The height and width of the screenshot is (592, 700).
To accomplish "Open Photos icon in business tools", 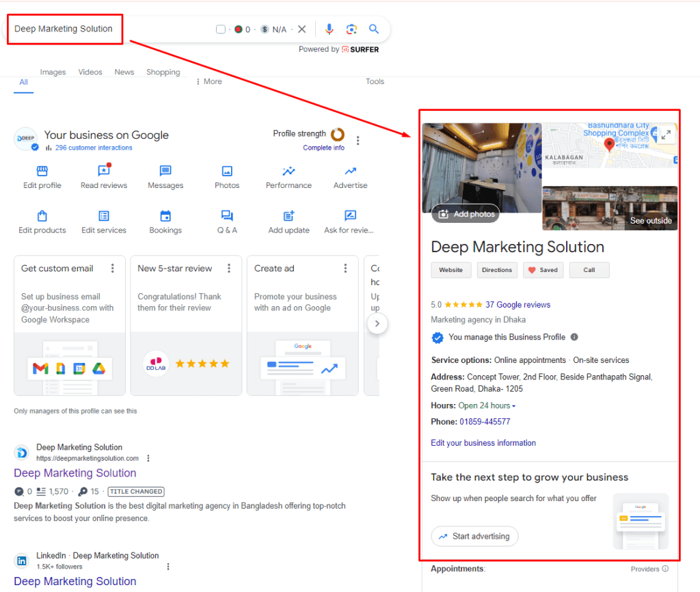I will [x=227, y=171].
